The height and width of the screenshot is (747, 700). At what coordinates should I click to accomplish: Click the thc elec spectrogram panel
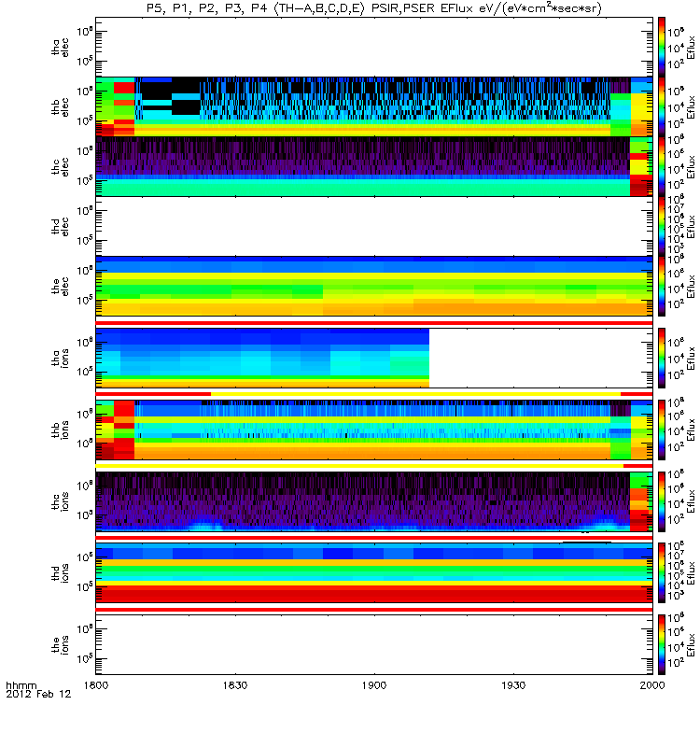(x=374, y=167)
